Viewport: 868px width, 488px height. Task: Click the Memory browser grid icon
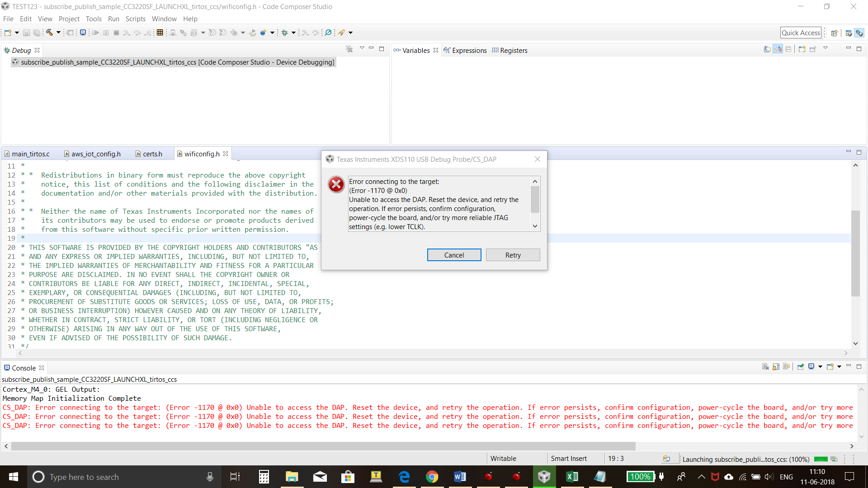pyautogui.click(x=160, y=33)
